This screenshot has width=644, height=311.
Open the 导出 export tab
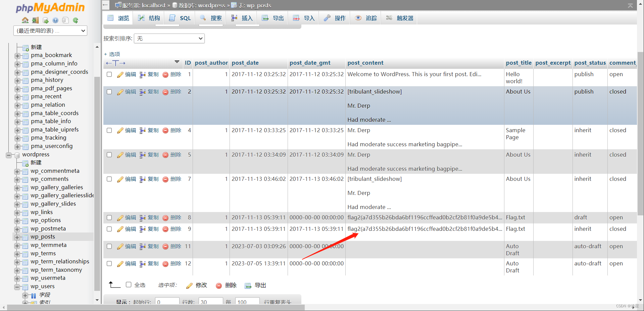273,18
